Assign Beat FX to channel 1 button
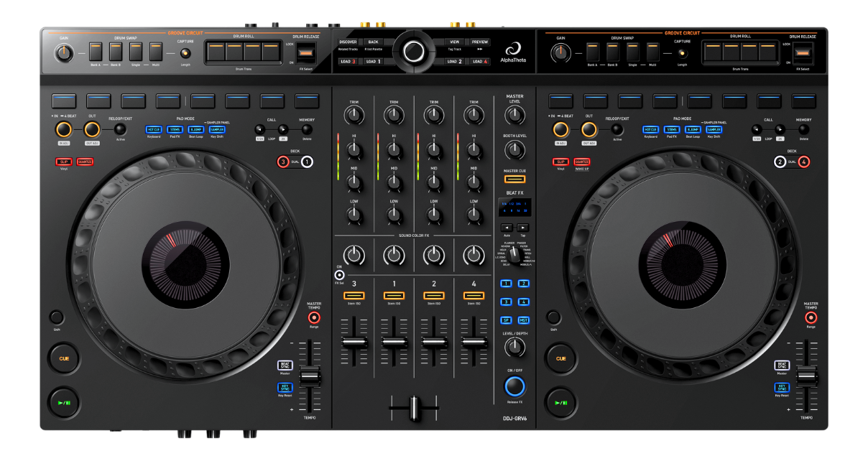The width and height of the screenshot is (868, 461). tap(506, 284)
